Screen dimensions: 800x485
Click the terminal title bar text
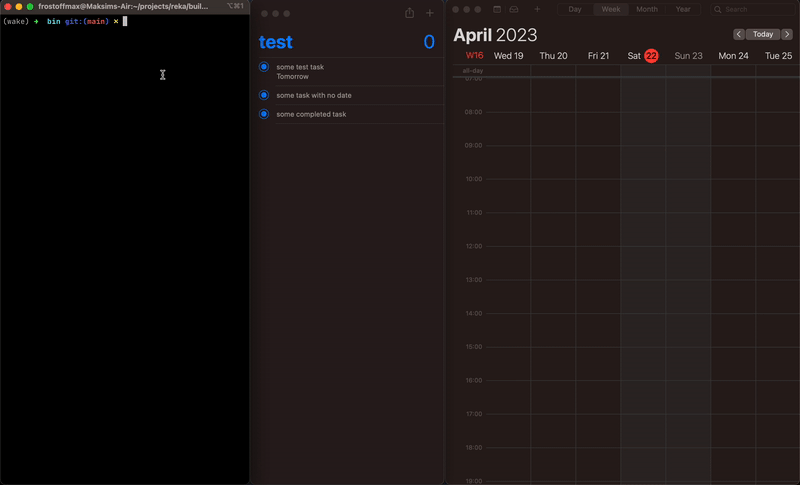[x=123, y=7]
